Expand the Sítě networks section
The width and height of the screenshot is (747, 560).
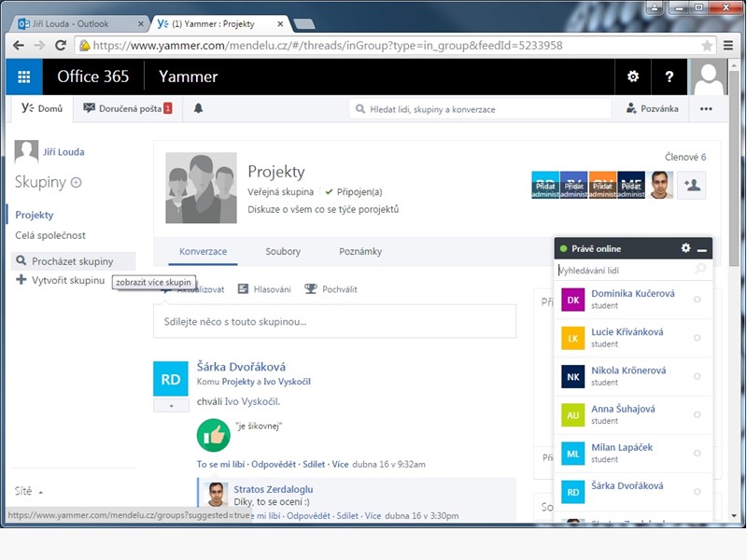click(30, 491)
